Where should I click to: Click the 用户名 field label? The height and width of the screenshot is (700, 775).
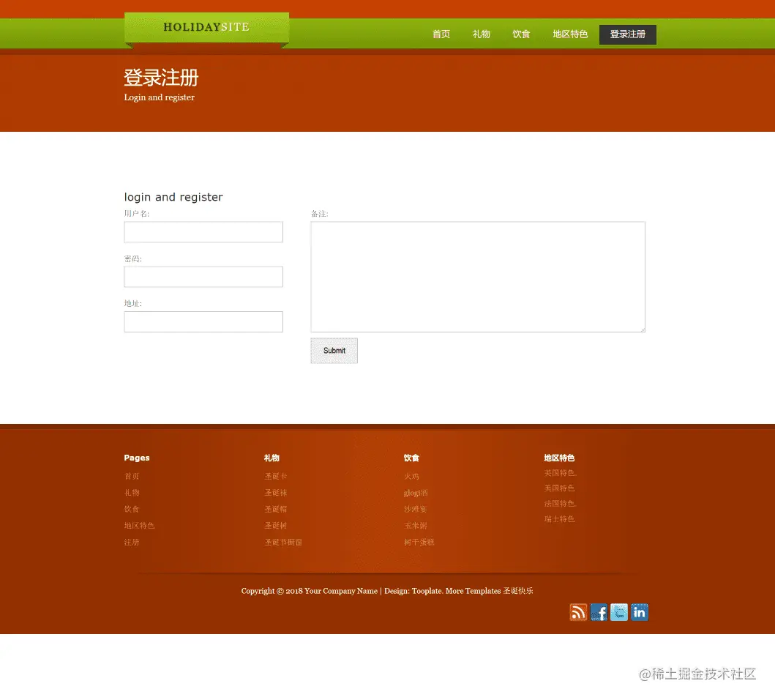(x=136, y=214)
